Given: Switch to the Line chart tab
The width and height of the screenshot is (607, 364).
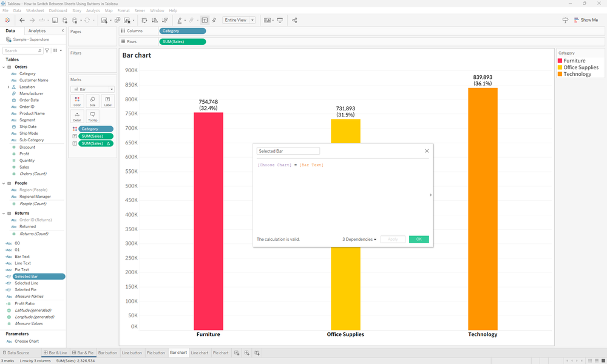Looking at the screenshot, I should pyautogui.click(x=200, y=352).
